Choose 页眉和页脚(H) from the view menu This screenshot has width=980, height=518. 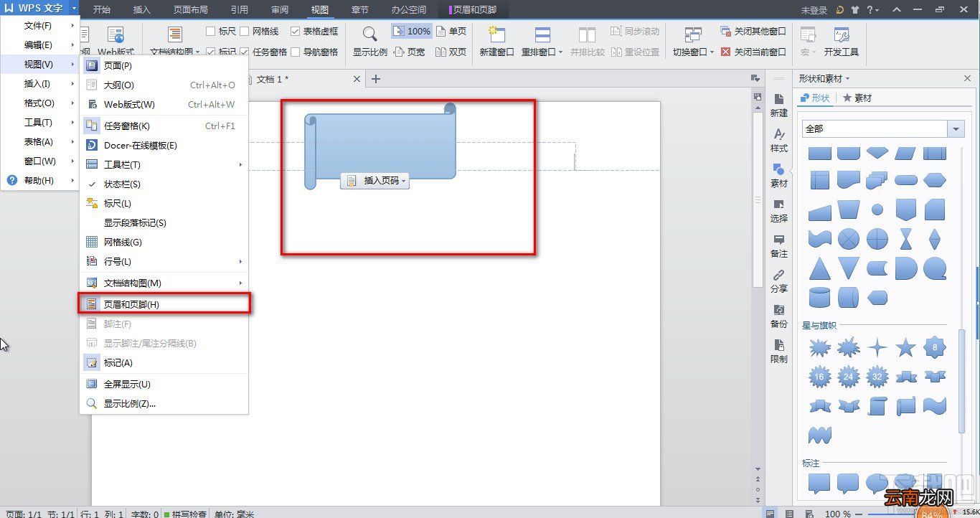tap(164, 305)
